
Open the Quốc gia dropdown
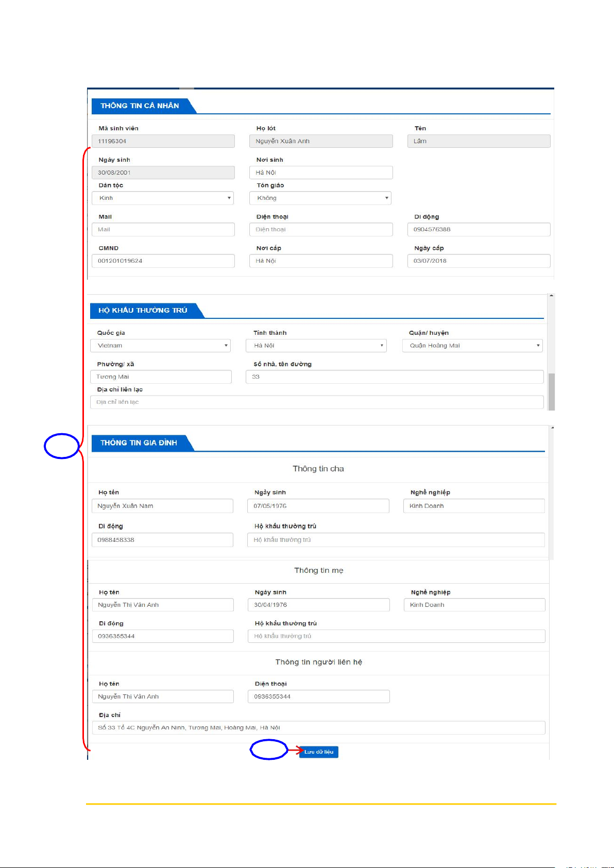160,346
